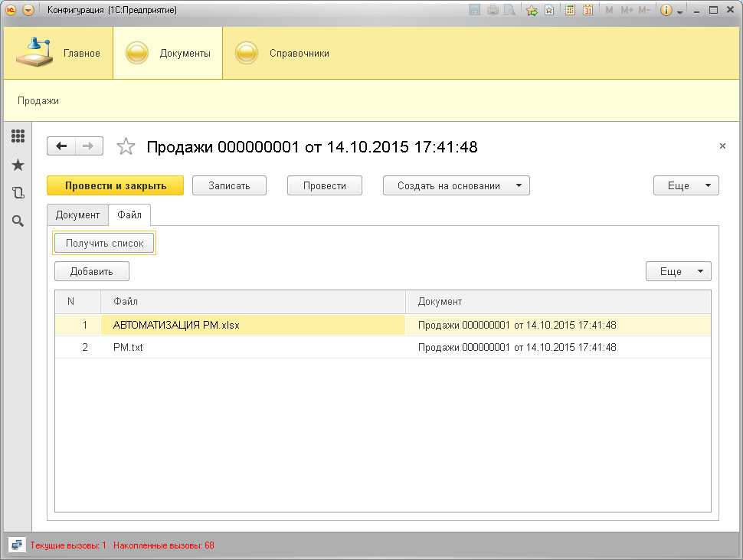Click document cell in the АВТОМАТИЗАЦИЯ РМ.xlsx row
This screenshot has width=743, height=560.
(558, 325)
